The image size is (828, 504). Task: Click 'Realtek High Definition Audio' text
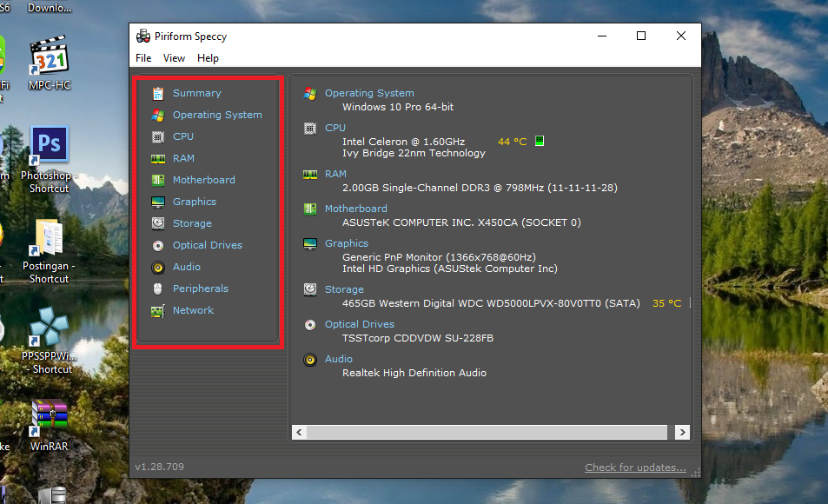pyautogui.click(x=414, y=373)
